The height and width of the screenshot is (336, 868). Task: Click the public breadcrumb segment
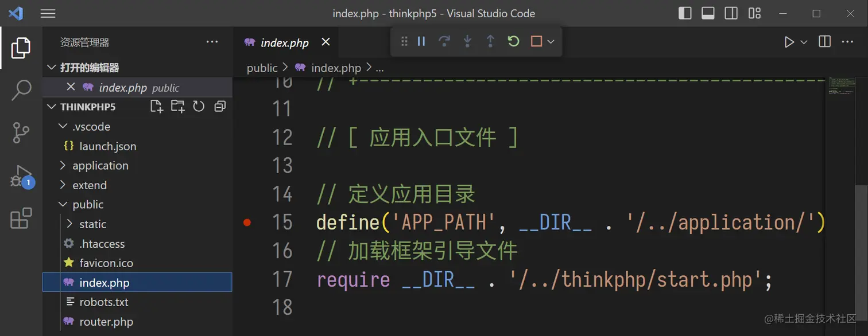coord(262,68)
